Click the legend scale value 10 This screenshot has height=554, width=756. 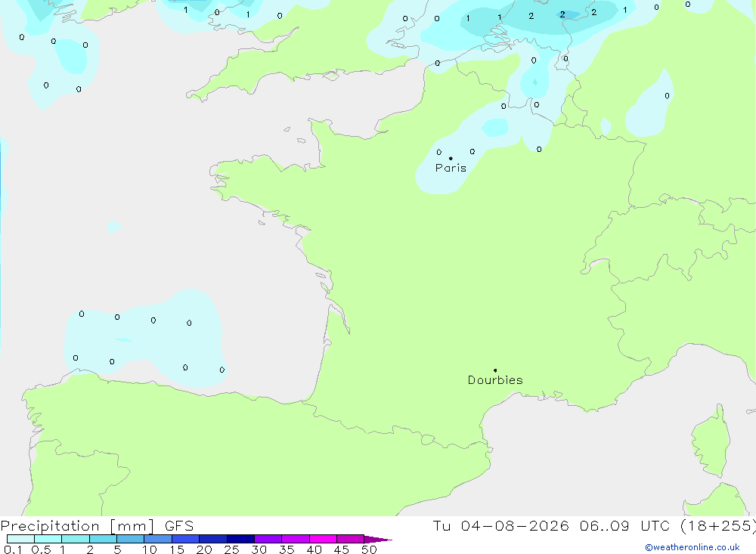pyautogui.click(x=150, y=549)
